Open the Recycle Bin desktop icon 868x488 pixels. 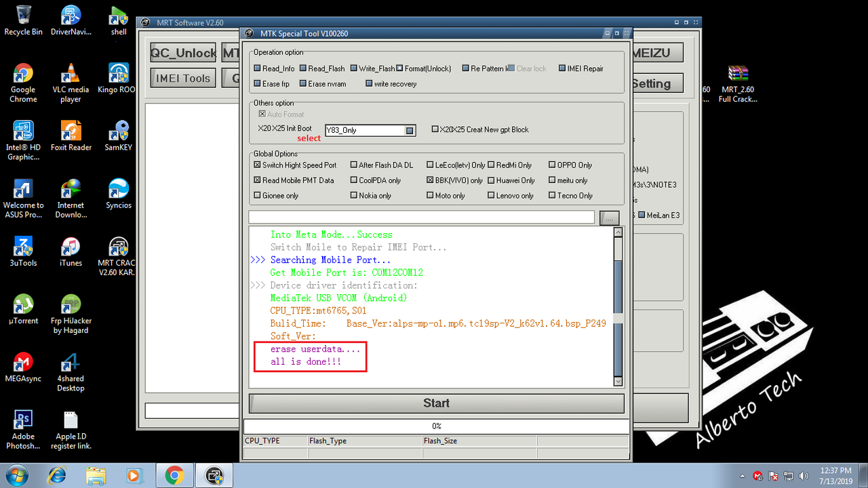point(23,20)
